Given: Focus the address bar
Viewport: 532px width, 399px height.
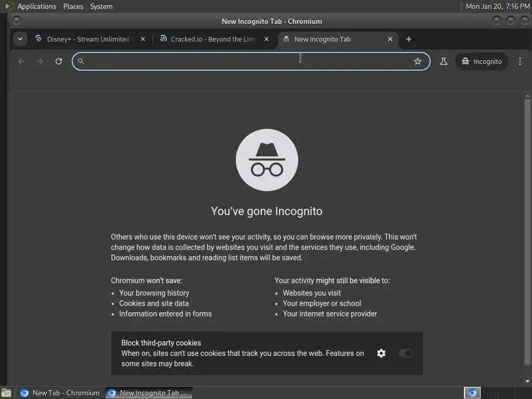Looking at the screenshot, I should point(251,61).
